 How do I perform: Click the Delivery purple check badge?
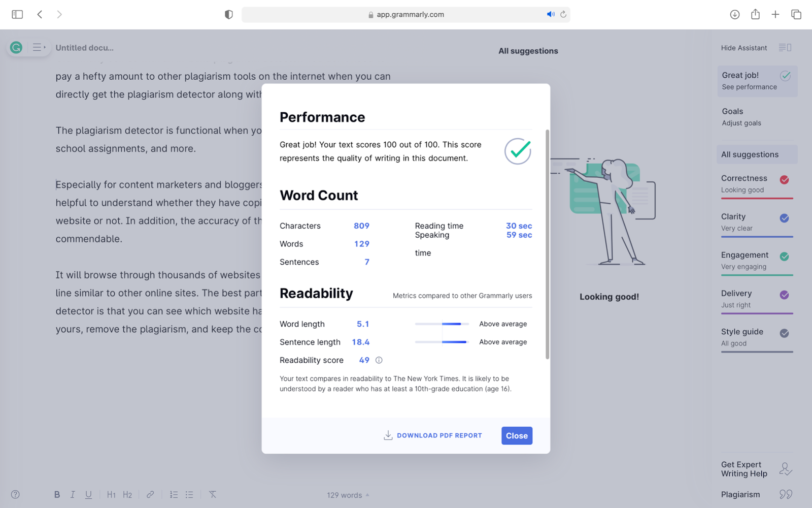[784, 295]
